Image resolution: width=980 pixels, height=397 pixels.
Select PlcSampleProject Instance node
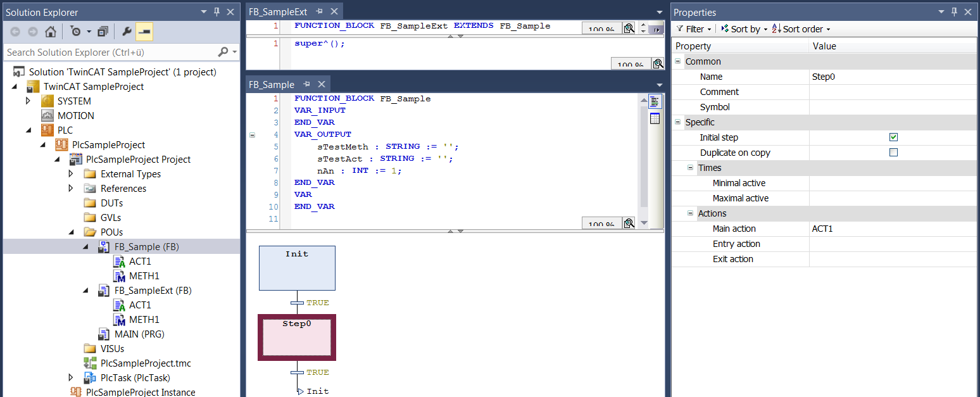pyautogui.click(x=140, y=392)
